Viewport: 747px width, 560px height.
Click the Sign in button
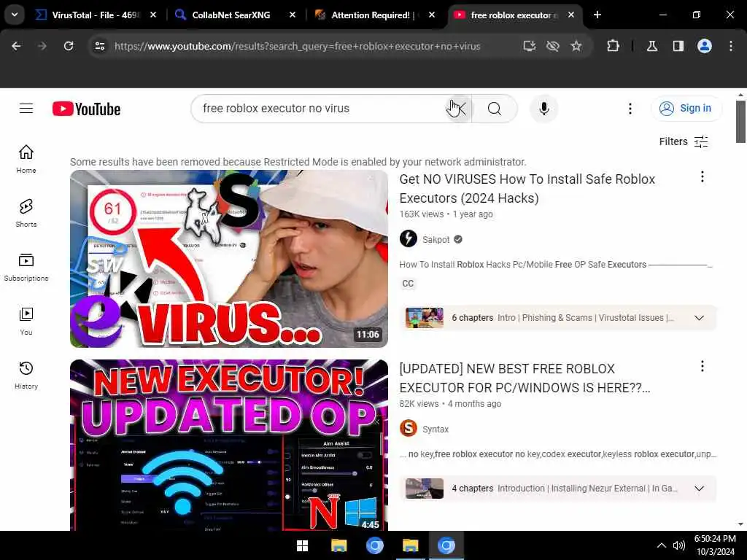click(x=686, y=108)
